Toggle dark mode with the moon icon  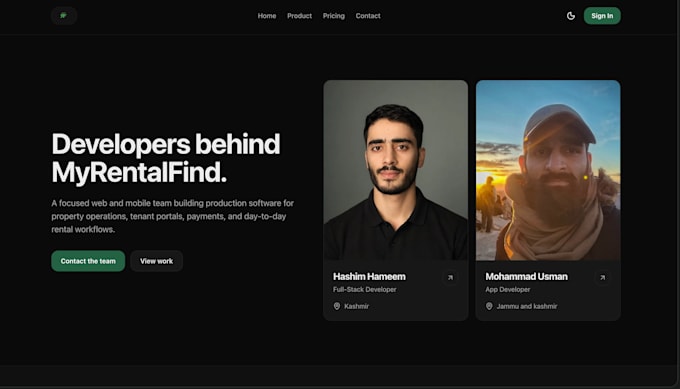[571, 16]
